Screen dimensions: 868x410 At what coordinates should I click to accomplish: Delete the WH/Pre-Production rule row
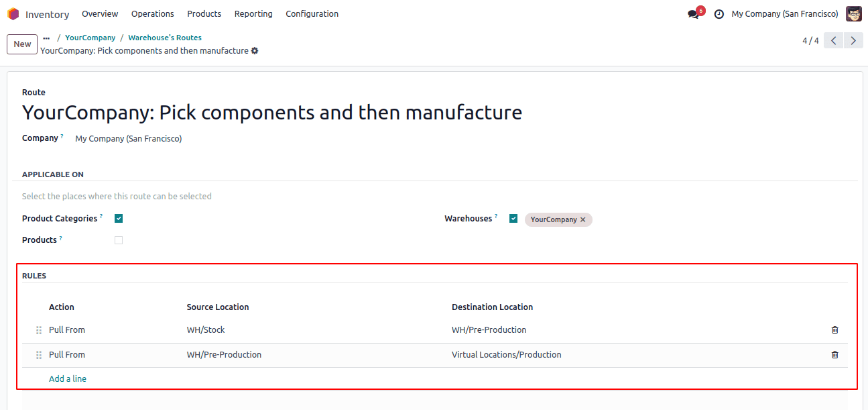834,355
